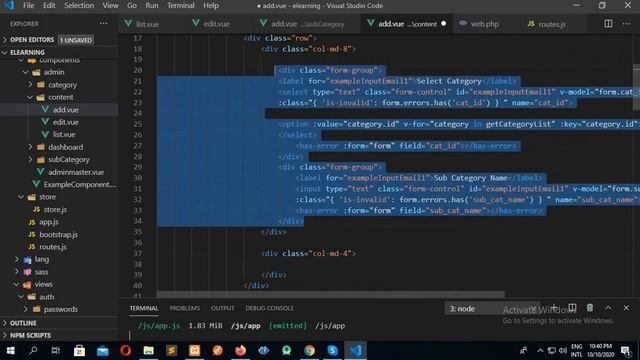Kill the terminal with trash icon

point(590,308)
